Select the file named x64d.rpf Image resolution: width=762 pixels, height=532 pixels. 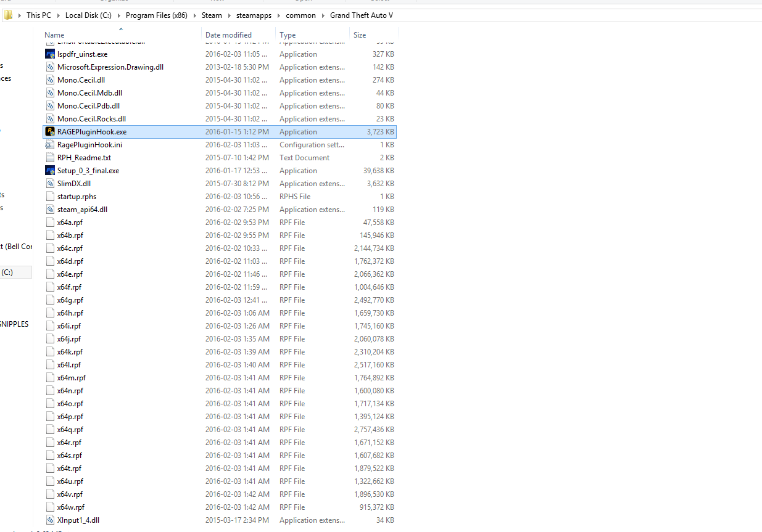tap(70, 261)
